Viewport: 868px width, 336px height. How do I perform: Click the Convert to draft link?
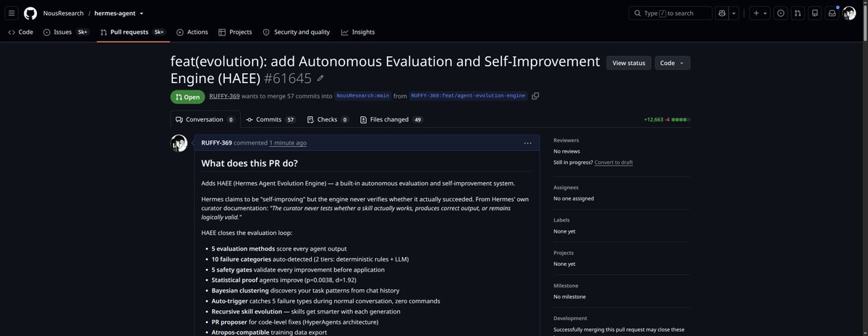(613, 162)
